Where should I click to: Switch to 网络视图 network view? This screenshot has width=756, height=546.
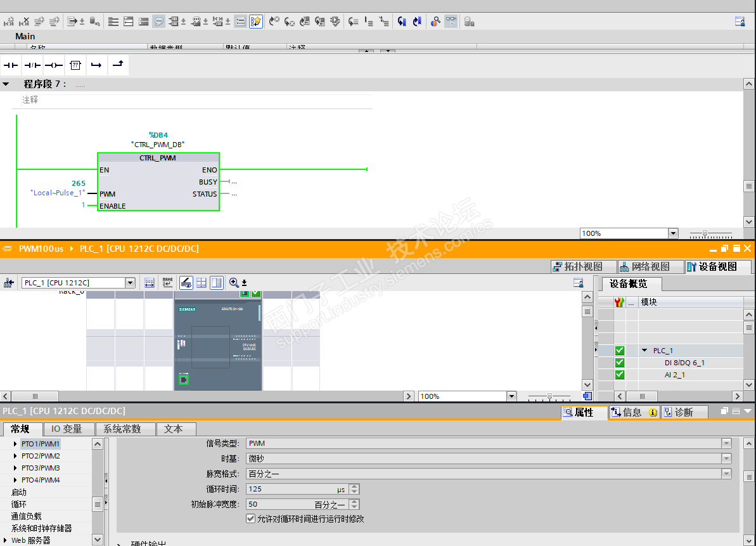(x=650, y=267)
